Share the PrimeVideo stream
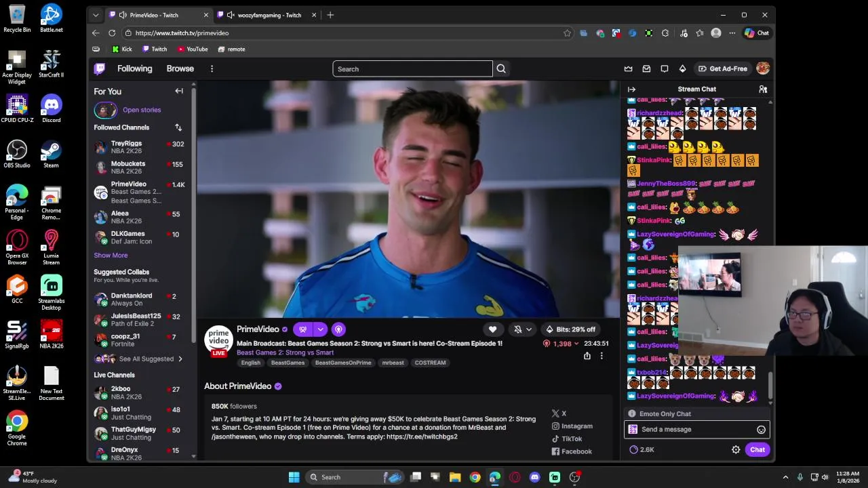868x488 pixels. (x=587, y=356)
